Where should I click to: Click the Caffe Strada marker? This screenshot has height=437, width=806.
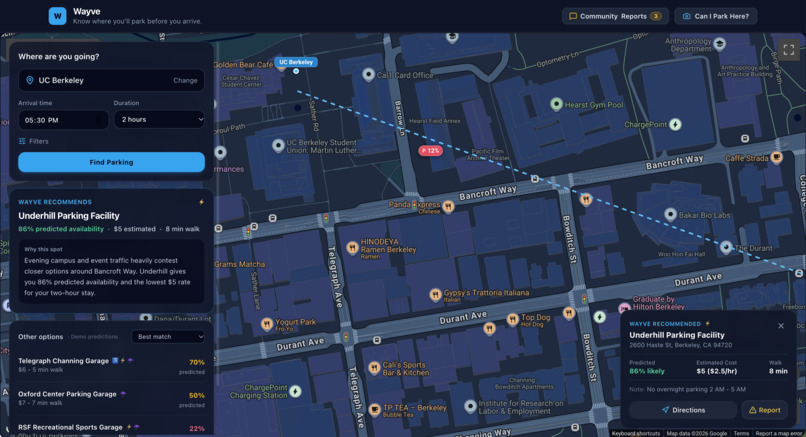click(x=777, y=157)
